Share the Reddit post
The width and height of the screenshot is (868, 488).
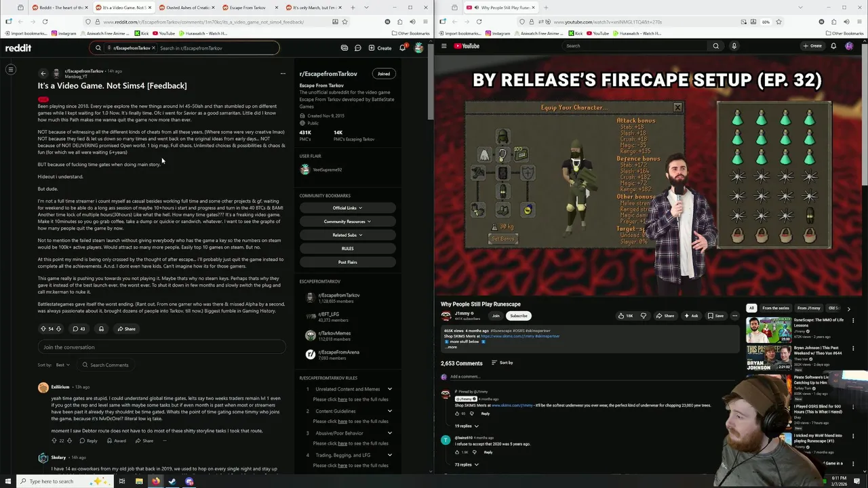coord(126,329)
